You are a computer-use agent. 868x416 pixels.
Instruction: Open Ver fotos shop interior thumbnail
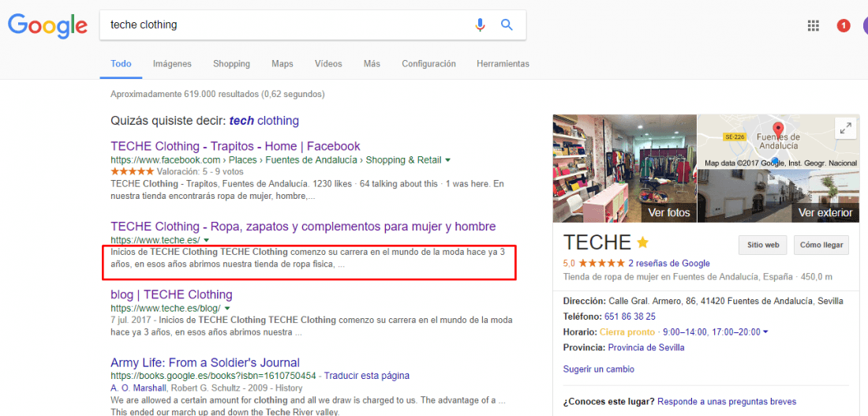click(624, 168)
